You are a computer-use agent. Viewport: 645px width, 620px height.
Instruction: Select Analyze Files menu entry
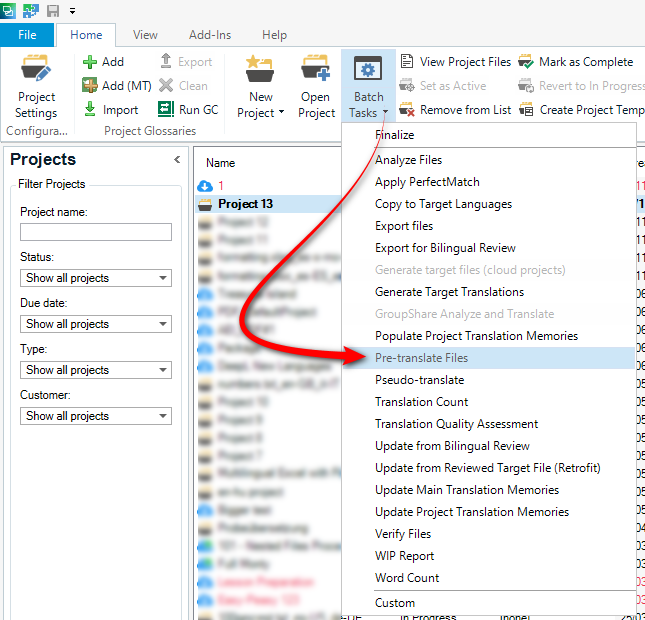click(x=489, y=160)
